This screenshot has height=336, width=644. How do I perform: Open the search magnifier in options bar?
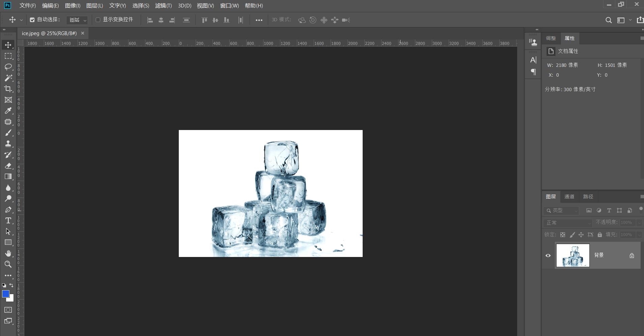point(609,20)
